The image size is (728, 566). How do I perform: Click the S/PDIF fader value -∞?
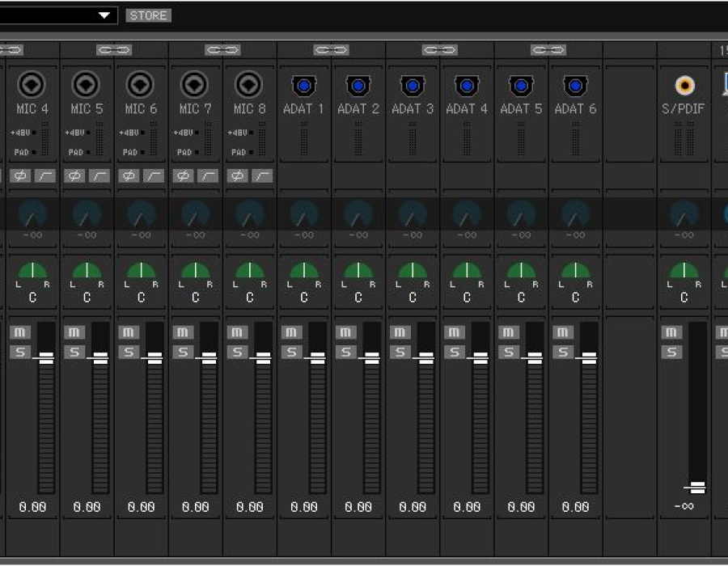point(684,506)
